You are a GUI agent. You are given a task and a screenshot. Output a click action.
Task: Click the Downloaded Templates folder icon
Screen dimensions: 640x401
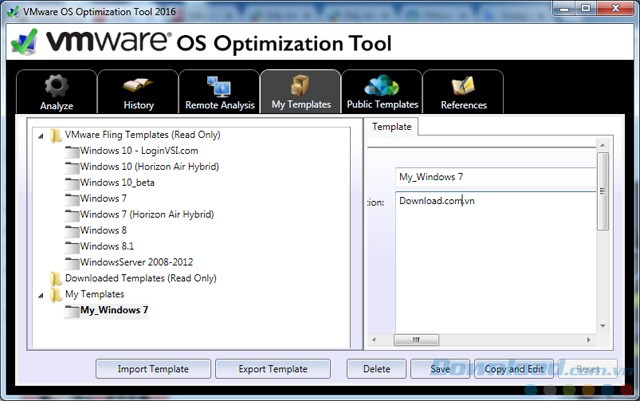[56, 278]
